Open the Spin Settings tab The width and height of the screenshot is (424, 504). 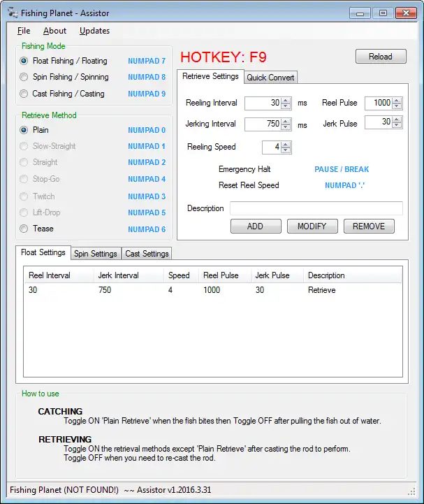(96, 254)
